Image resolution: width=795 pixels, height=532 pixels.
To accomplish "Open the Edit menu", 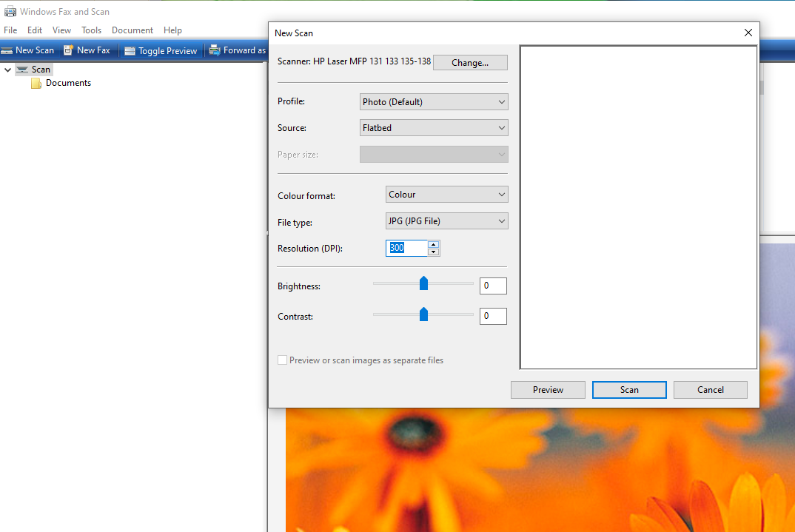I will [x=35, y=30].
